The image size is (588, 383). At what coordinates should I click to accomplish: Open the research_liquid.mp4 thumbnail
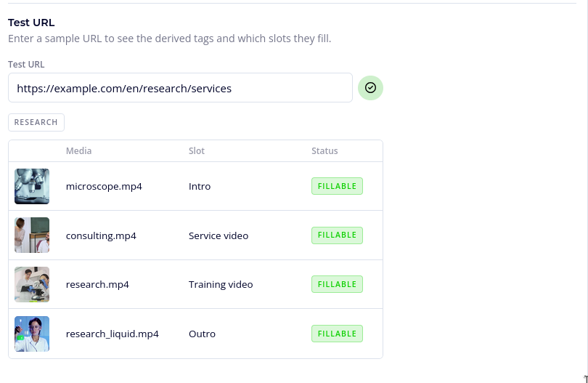[32, 334]
